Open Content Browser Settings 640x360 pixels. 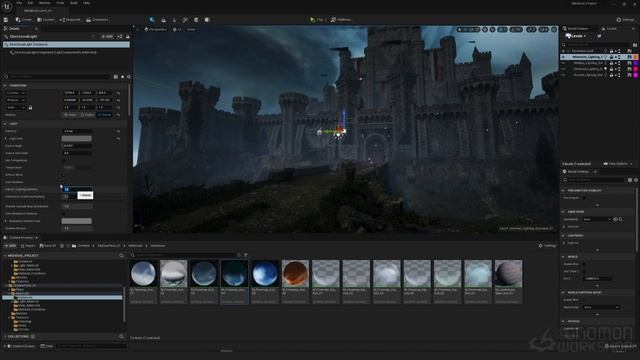[x=547, y=246]
